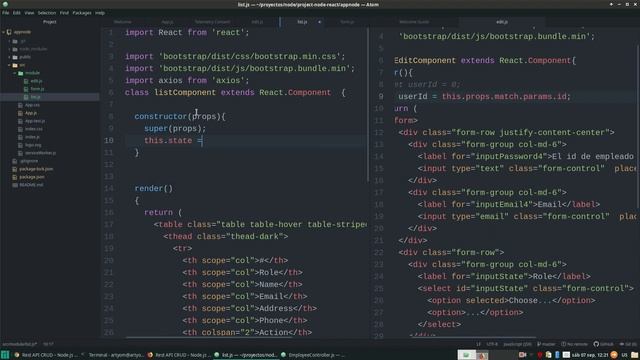Image resolution: width=640 pixels, height=360 pixels.
Task: Open the View menu
Action: pos(29,13)
